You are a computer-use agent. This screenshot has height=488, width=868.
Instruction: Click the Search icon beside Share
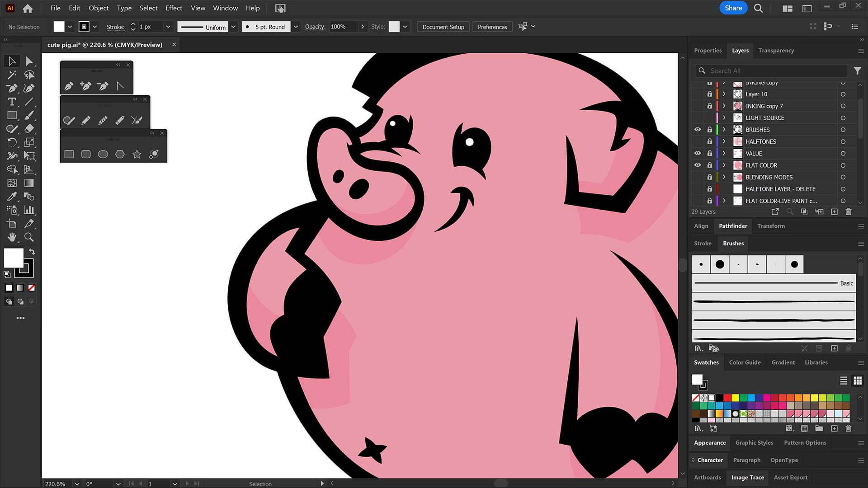(759, 8)
